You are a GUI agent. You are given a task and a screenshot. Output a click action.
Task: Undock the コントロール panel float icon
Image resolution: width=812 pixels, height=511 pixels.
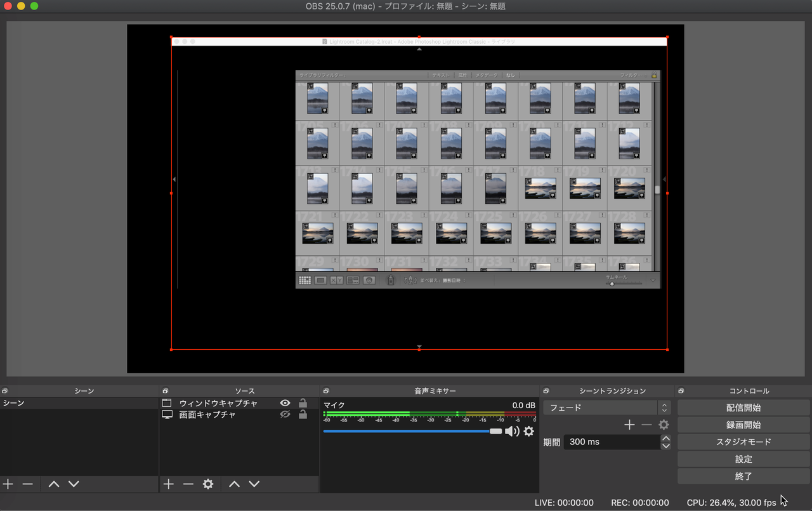coord(681,391)
